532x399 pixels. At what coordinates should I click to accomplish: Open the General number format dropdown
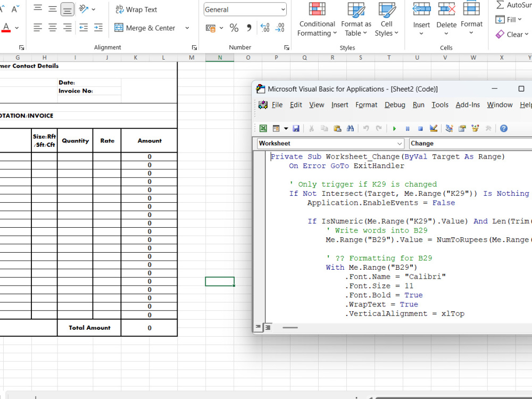[283, 10]
